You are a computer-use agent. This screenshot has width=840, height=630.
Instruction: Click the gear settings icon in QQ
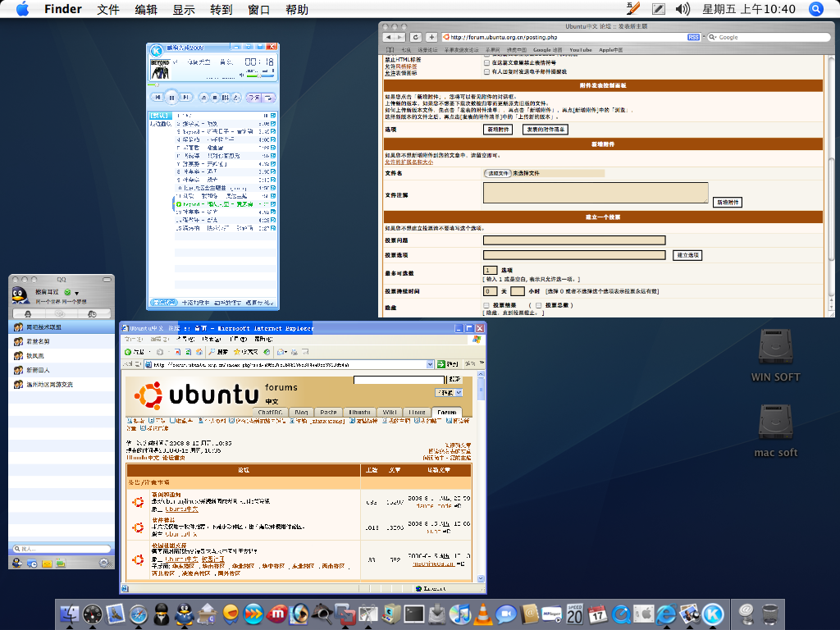(104, 563)
